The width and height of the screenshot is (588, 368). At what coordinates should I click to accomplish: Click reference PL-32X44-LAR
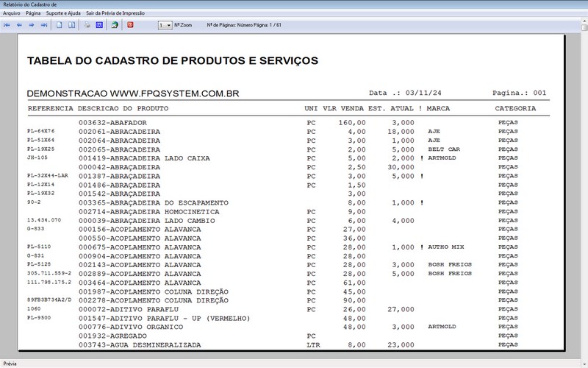pos(48,175)
